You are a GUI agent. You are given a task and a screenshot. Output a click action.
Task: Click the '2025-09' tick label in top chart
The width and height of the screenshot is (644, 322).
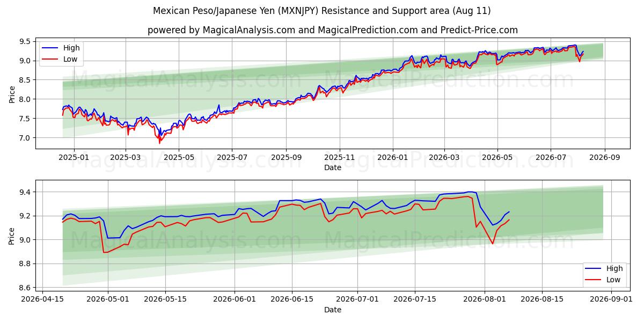[x=286, y=158]
